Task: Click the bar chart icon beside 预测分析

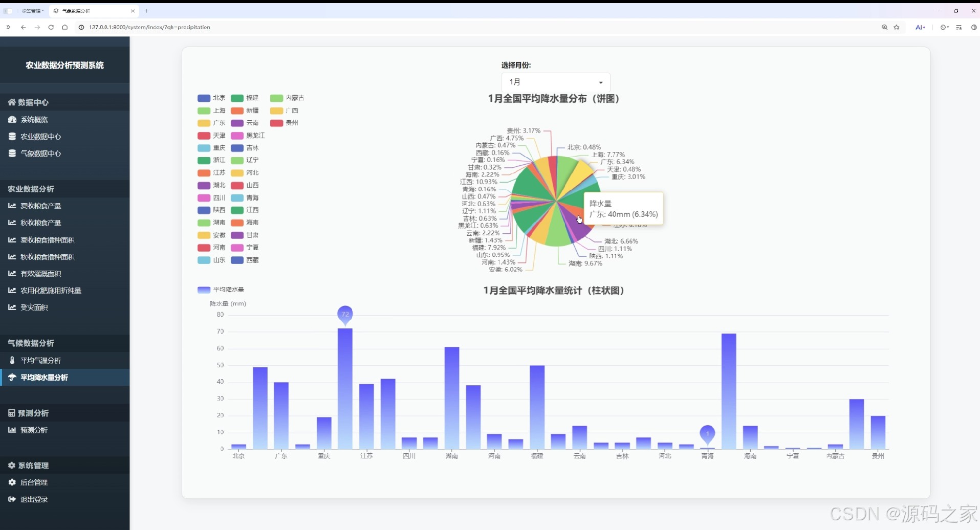Action: tap(12, 430)
